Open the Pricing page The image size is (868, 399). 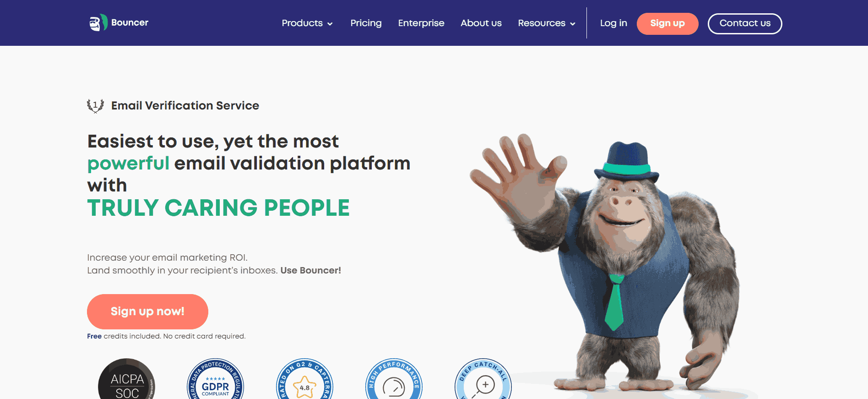(x=366, y=23)
